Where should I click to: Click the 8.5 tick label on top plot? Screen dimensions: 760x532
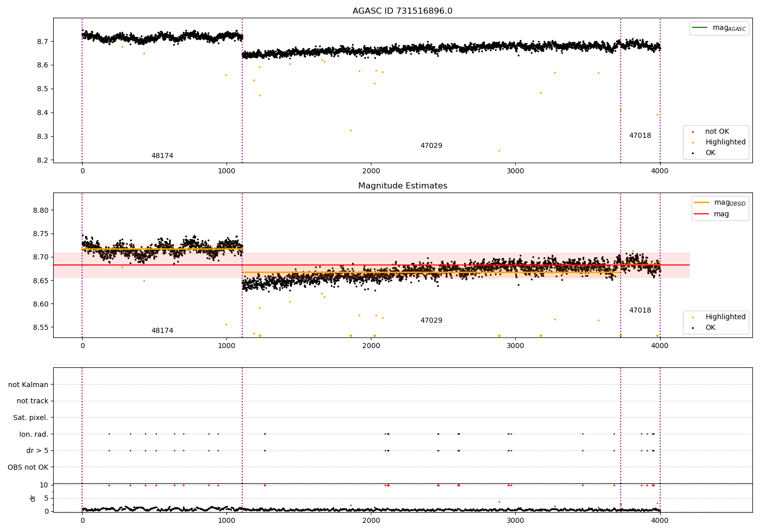[x=42, y=89]
